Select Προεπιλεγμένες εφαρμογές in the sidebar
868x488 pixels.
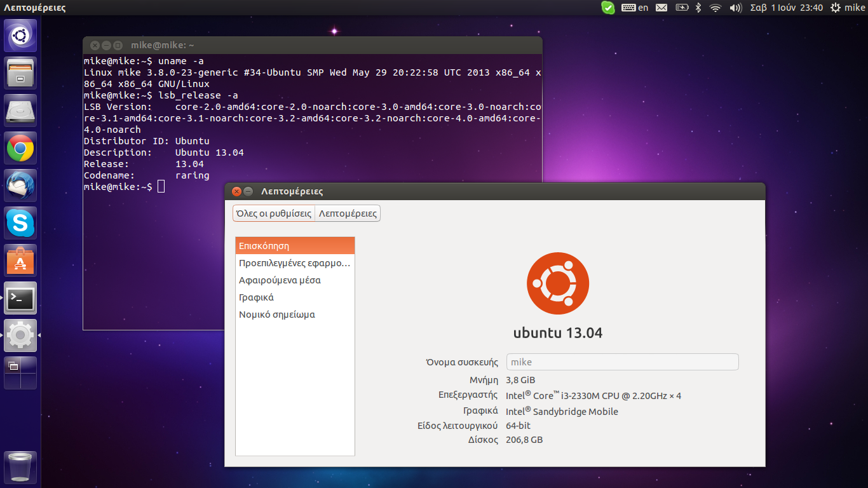coord(295,263)
